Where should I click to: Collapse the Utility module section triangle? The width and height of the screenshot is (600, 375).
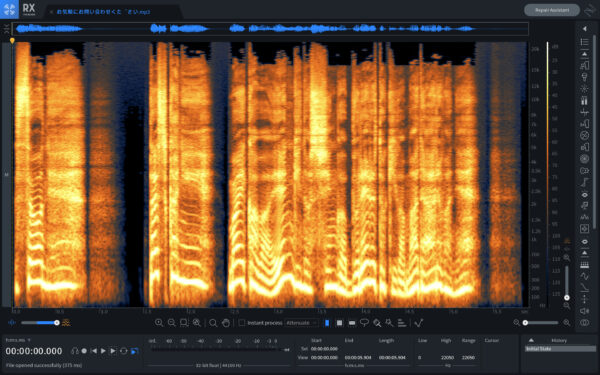[584, 253]
